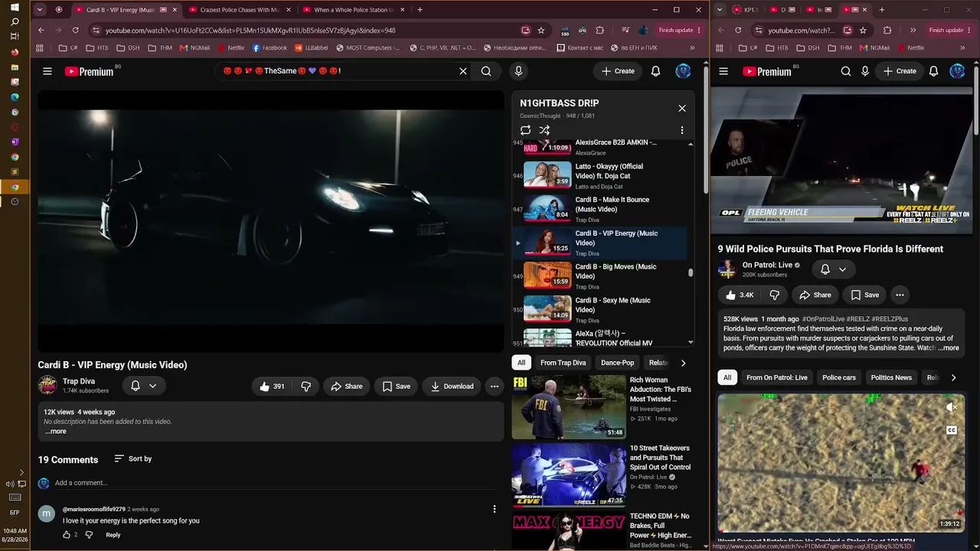Dislike the Cardi B VIP Energy video
This screenshot has width=980, height=551.
(x=305, y=386)
